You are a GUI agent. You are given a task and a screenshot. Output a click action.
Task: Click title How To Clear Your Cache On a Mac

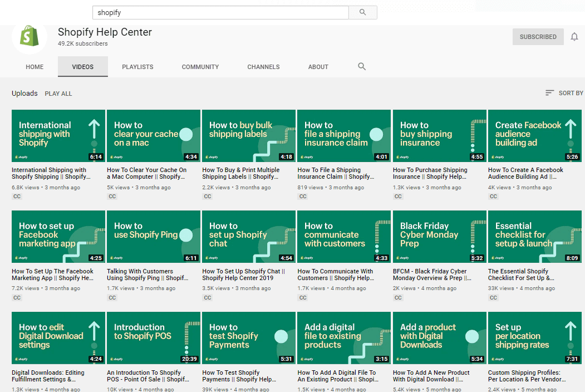pyautogui.click(x=146, y=173)
